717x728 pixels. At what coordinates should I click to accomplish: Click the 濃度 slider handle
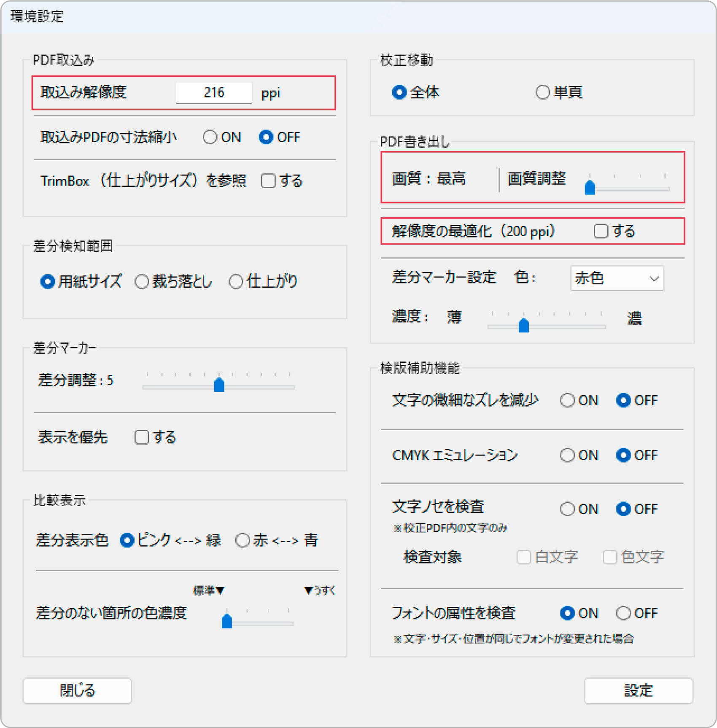(523, 325)
